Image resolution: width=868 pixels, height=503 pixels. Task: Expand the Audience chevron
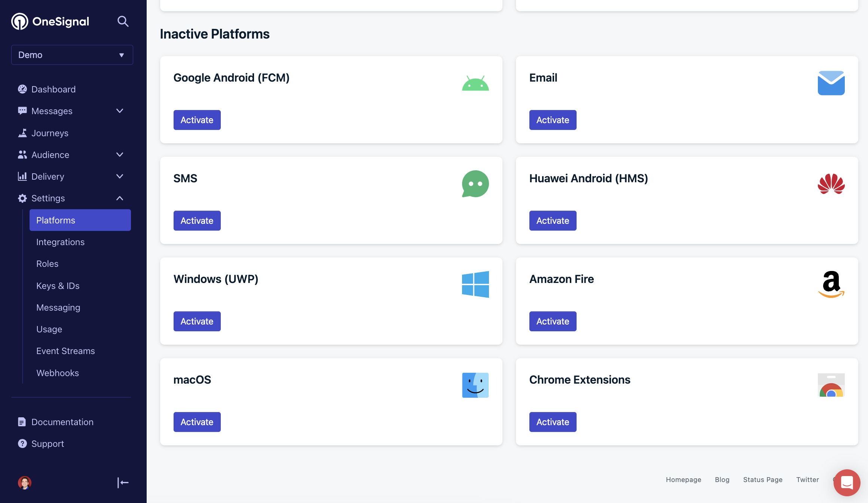pyautogui.click(x=120, y=155)
